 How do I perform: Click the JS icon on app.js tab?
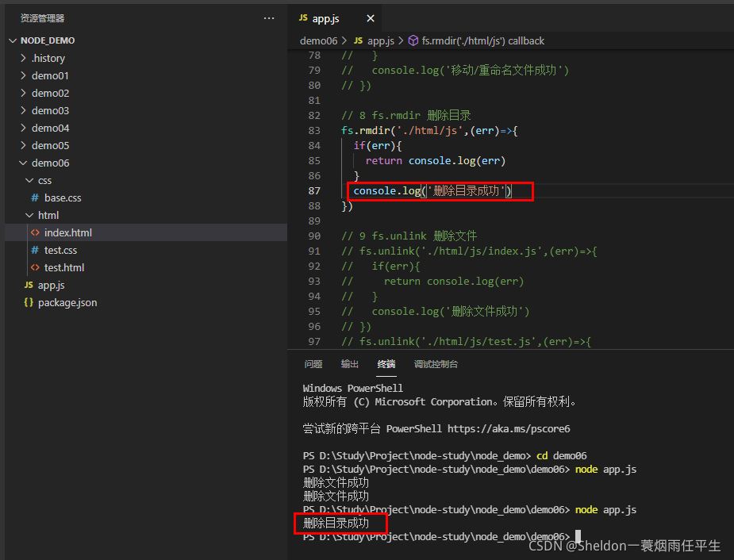coord(303,17)
